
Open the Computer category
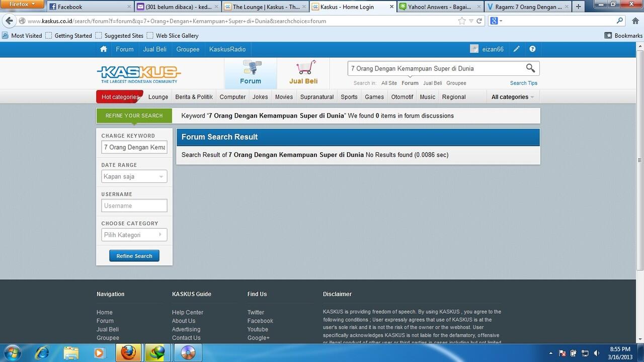[232, 97]
